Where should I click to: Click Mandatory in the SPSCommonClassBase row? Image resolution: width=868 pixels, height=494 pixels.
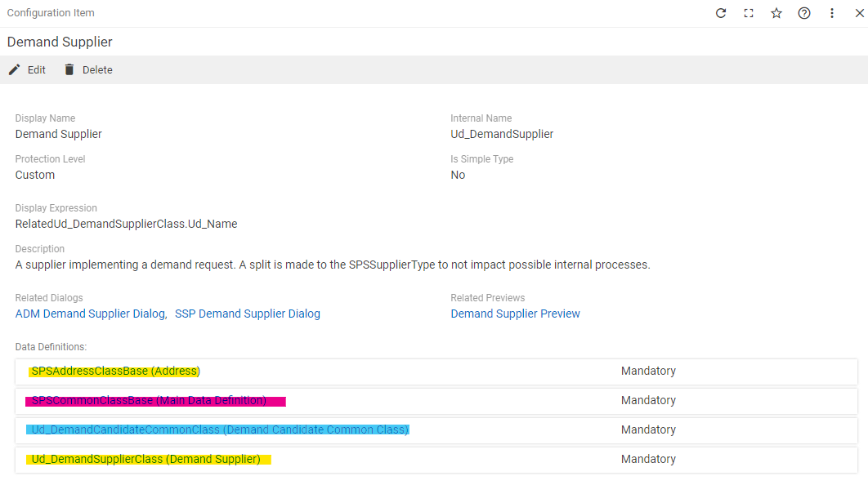point(648,401)
